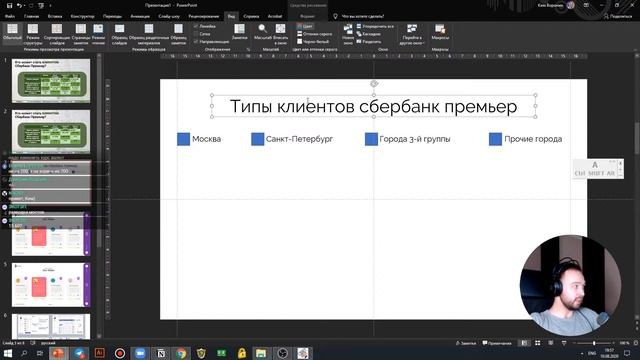The height and width of the screenshot is (360, 640).
Task: Open the Windows Start menu
Action: (8, 353)
